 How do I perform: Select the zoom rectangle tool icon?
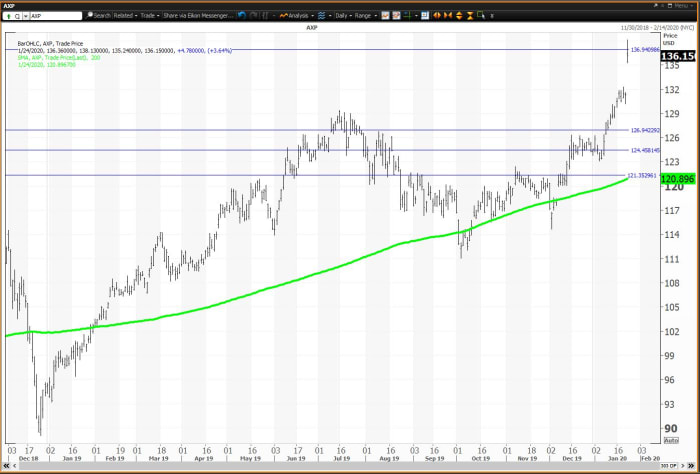(x=481, y=16)
